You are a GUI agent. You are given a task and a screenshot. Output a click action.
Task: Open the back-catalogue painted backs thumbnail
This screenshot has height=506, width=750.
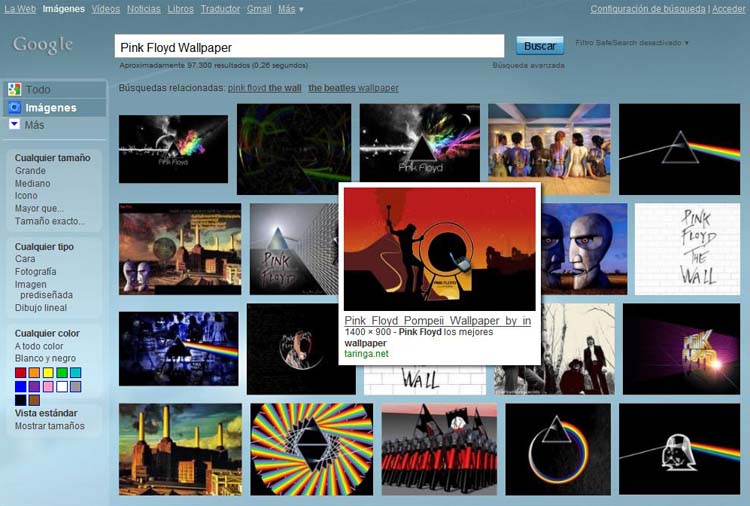pyautogui.click(x=549, y=149)
